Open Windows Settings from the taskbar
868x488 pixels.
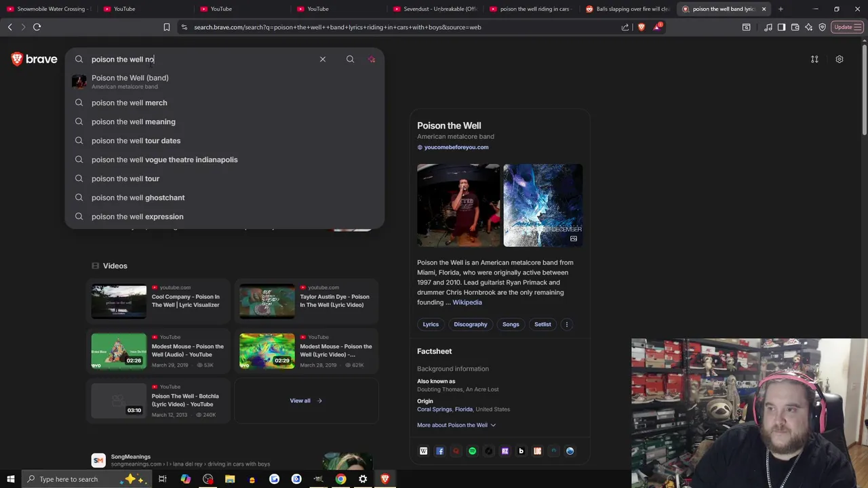363,479
